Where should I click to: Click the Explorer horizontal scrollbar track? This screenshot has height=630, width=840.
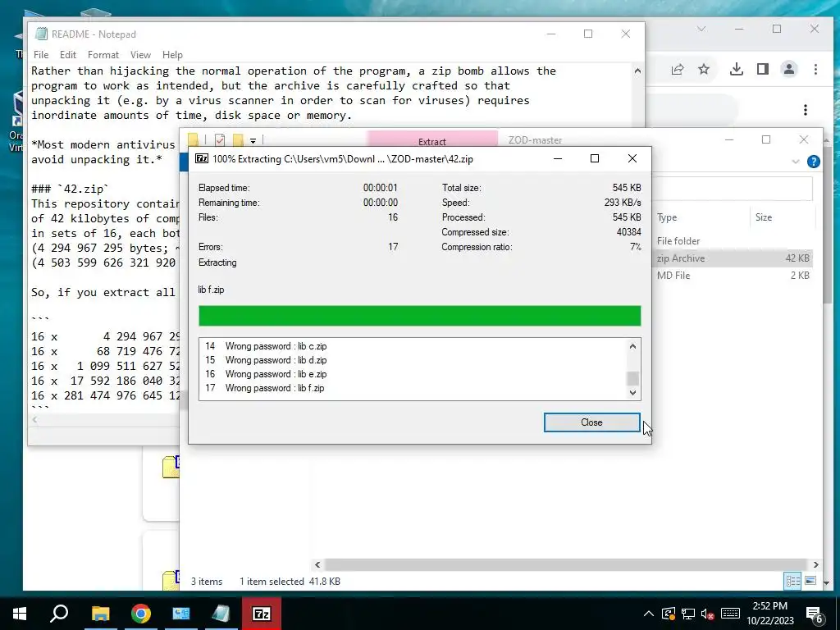point(566,564)
